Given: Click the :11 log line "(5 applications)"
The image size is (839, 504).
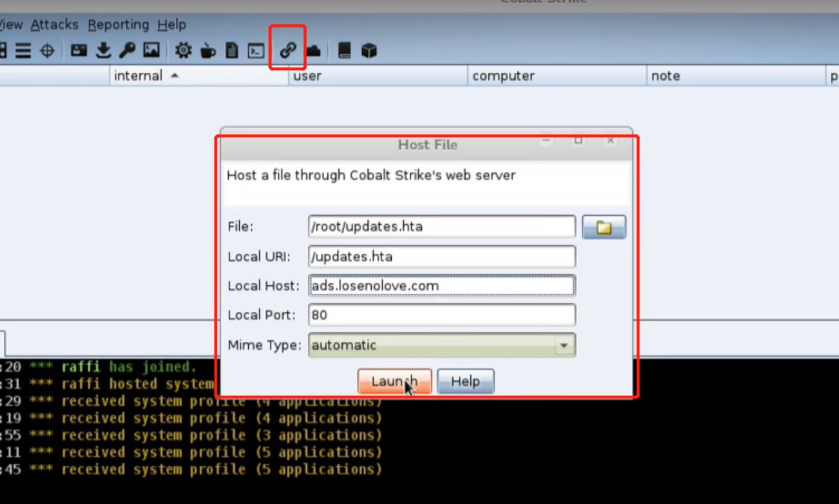Looking at the screenshot, I should pyautogui.click(x=191, y=453).
